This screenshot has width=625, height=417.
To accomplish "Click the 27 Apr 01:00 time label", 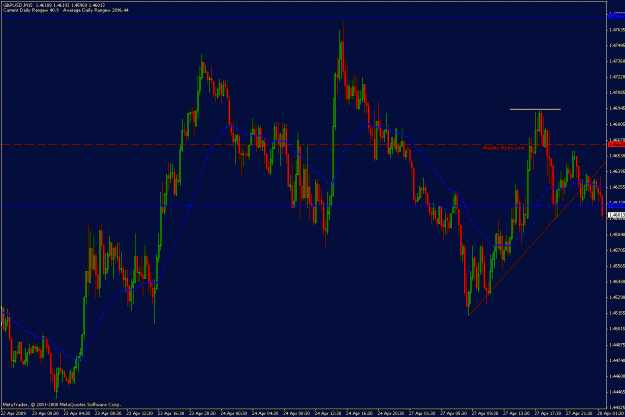I will 422,413.
